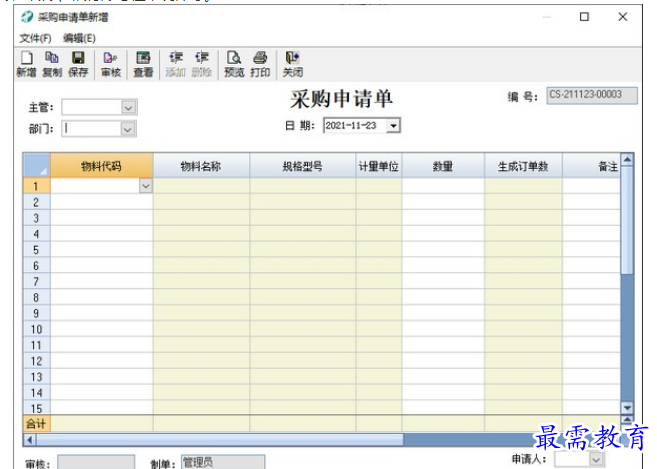657x469 pixels.
Task: Click the 复制 (Copy) toolbar icon
Action: click(52, 64)
